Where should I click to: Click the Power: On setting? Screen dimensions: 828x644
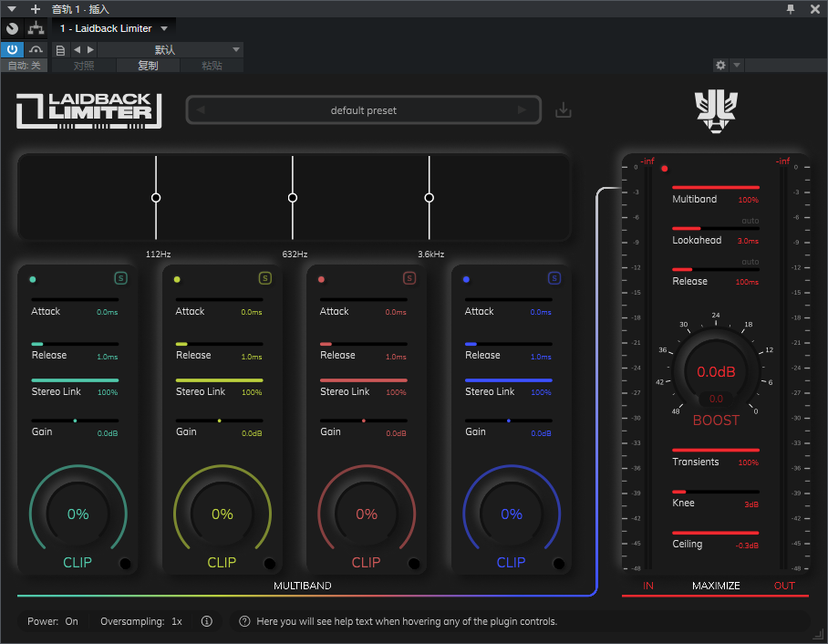click(x=53, y=621)
